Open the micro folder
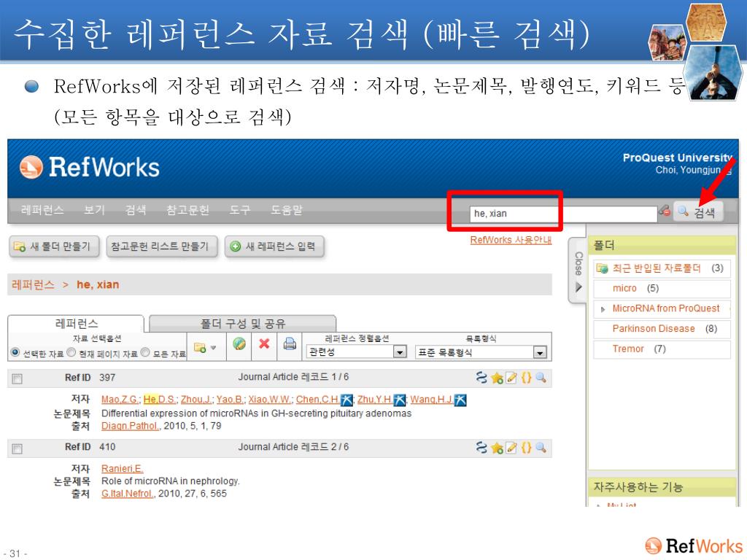Image resolution: width=747 pixels, height=560 pixels. [x=624, y=289]
